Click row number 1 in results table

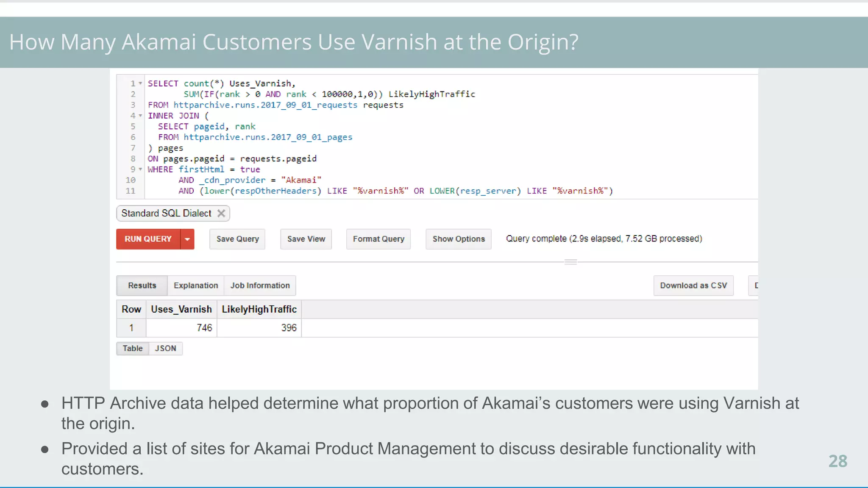(131, 328)
